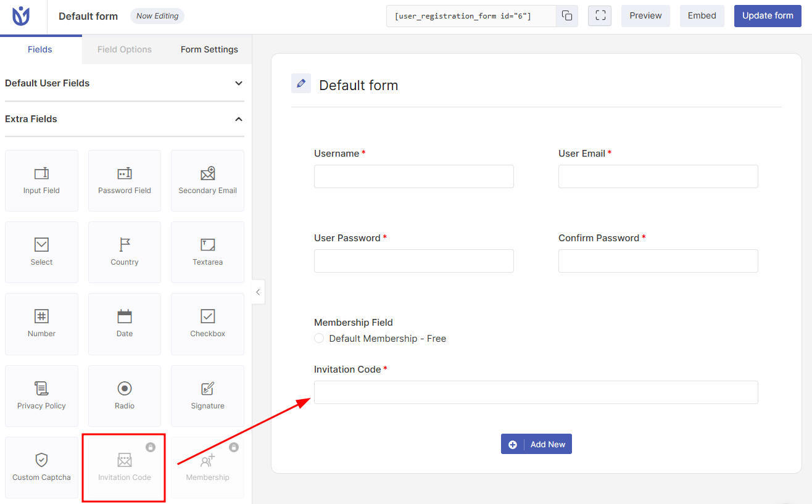Toggle fullscreen mode icon
The height and width of the screenshot is (504, 812).
coord(600,16)
